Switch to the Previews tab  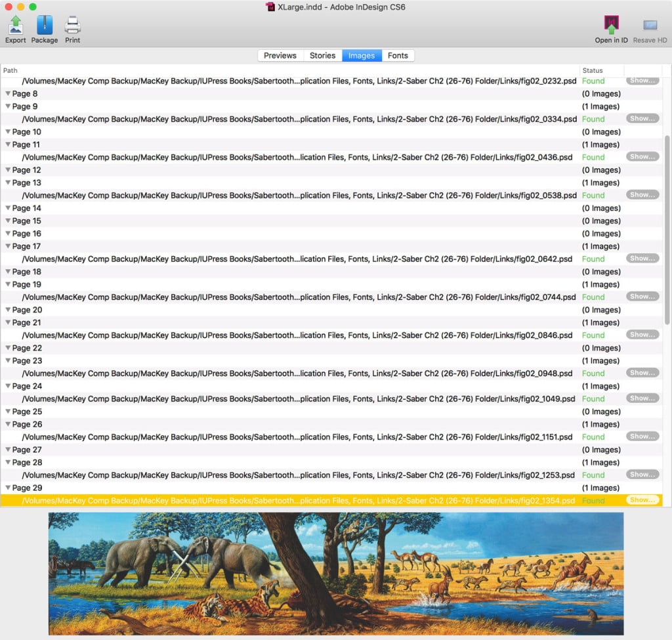(280, 56)
